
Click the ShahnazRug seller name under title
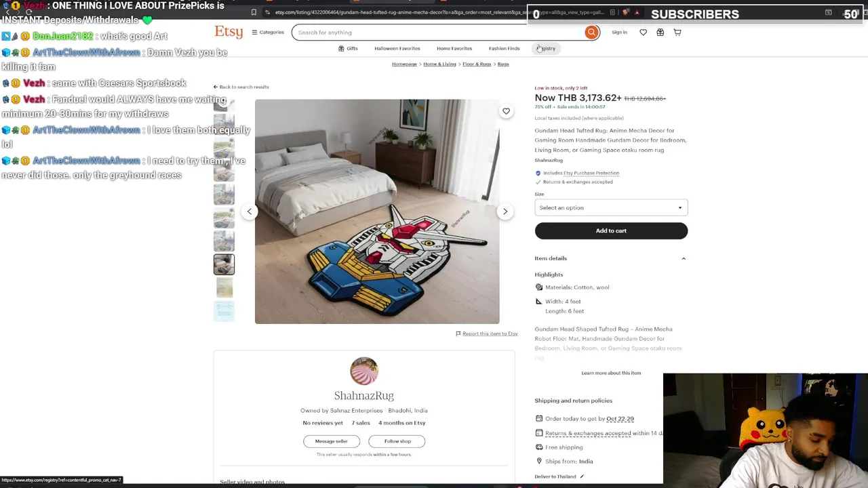549,160
